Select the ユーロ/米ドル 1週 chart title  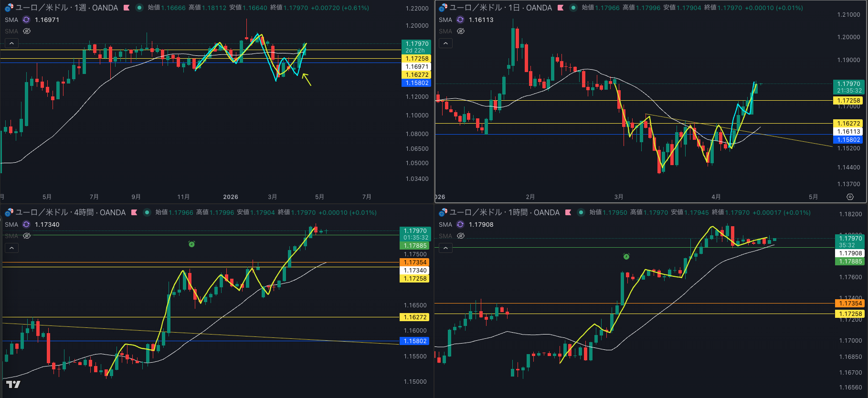click(66, 8)
